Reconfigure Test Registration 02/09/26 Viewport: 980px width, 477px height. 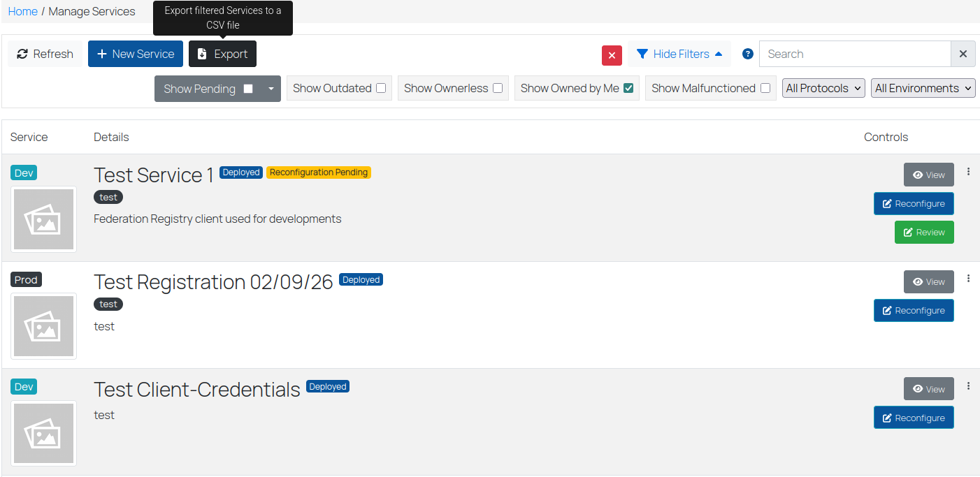914,310
